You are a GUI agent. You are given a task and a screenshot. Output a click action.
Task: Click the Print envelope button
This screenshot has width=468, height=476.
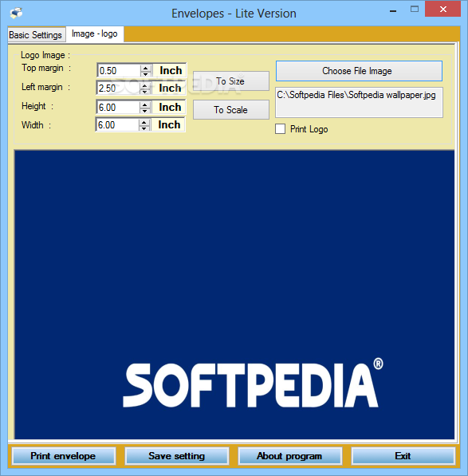pos(64,456)
